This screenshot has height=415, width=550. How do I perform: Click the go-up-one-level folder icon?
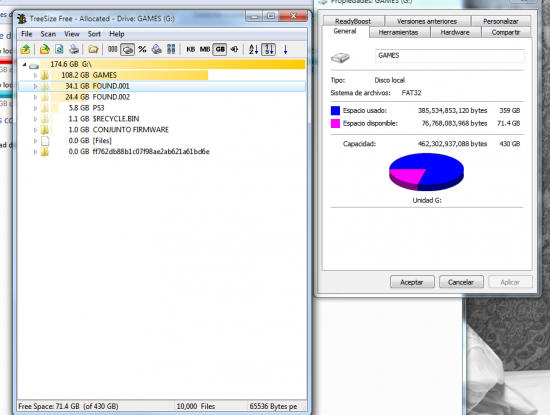[x=25, y=49]
